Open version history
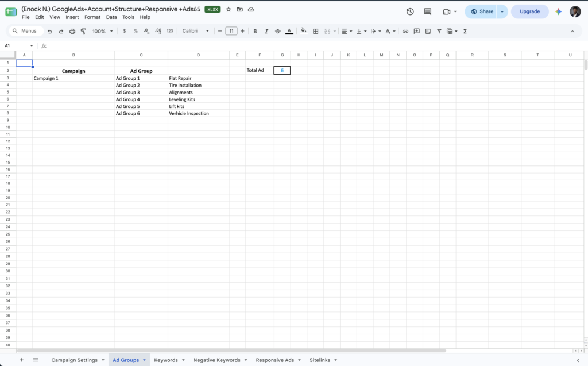Image resolution: width=588 pixels, height=366 pixels. coord(410,11)
